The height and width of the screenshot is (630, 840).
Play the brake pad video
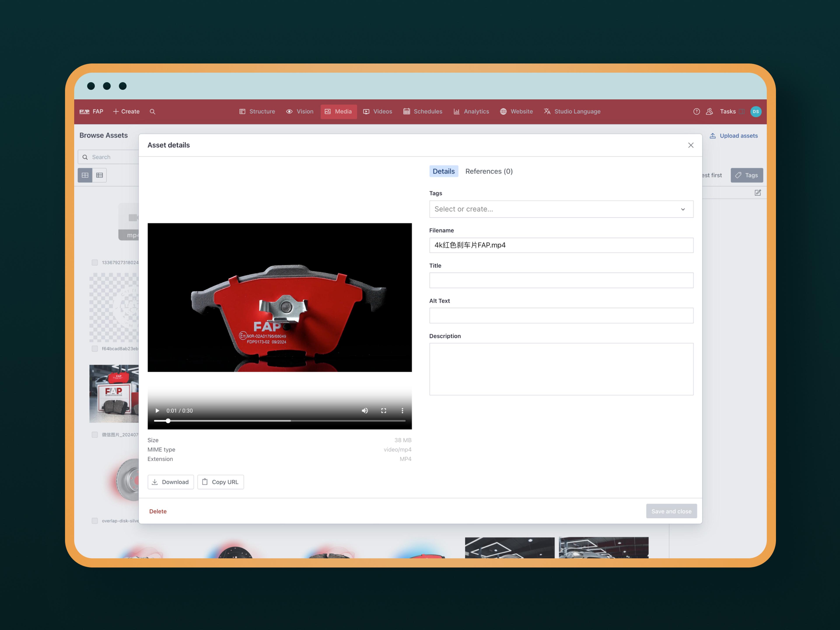(x=157, y=411)
